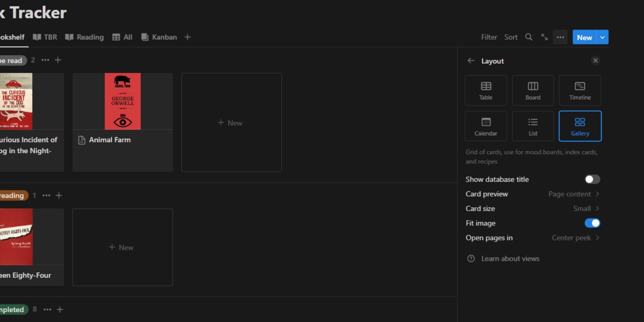The height and width of the screenshot is (322, 644).
Task: Add a new view with plus icon
Action: coord(187,37)
